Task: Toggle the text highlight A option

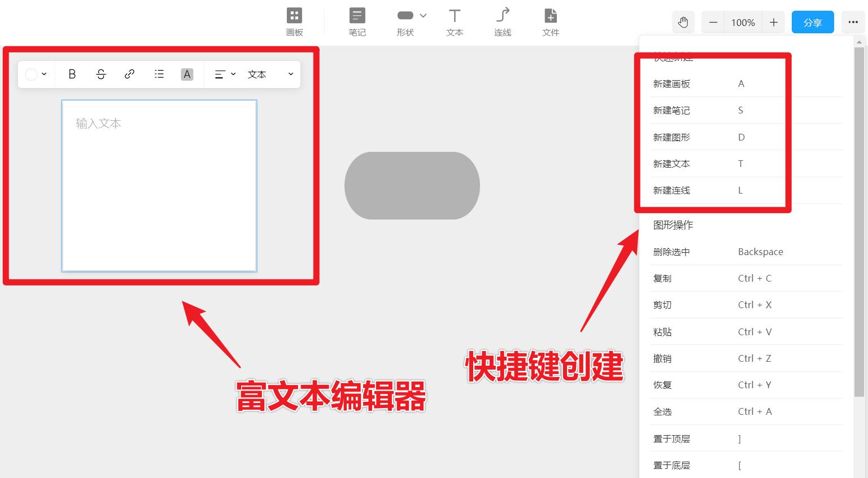Action: coord(187,74)
